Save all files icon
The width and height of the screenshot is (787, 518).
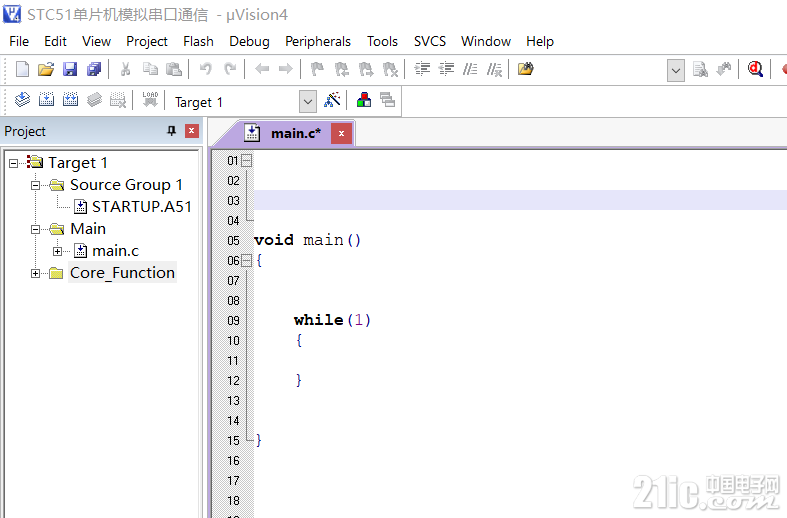(x=94, y=69)
